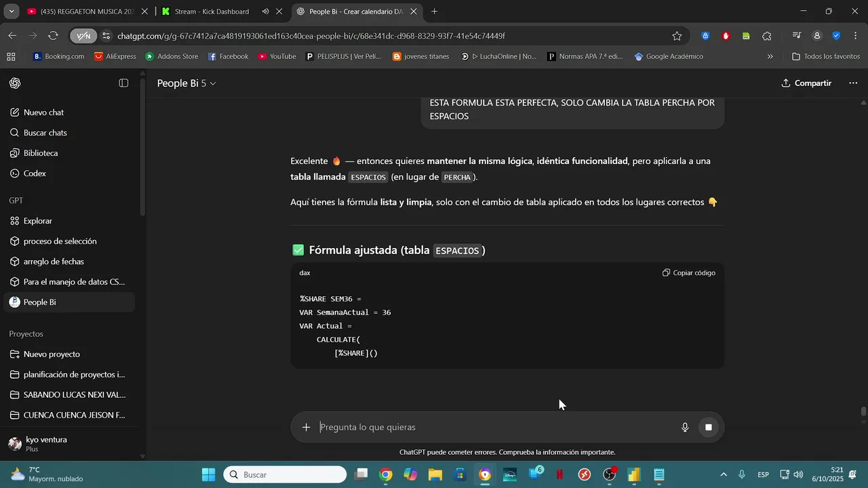
Task: Open the conversation three-dot options menu
Action: [x=853, y=83]
